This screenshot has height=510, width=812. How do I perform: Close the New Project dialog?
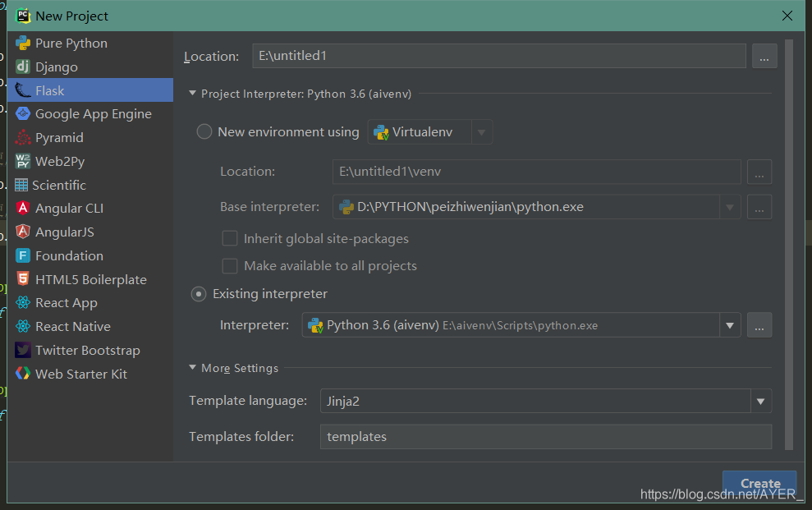(787, 16)
